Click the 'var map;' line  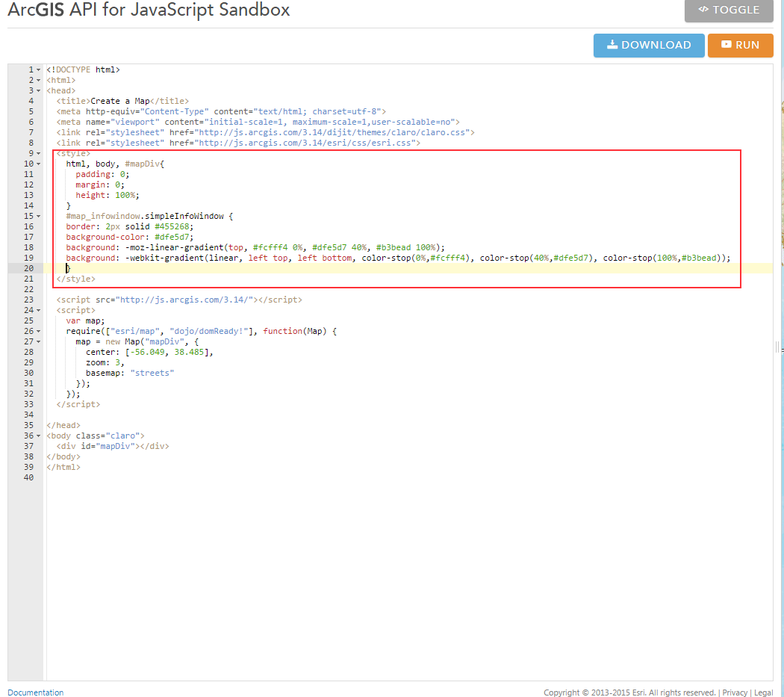[86, 320]
